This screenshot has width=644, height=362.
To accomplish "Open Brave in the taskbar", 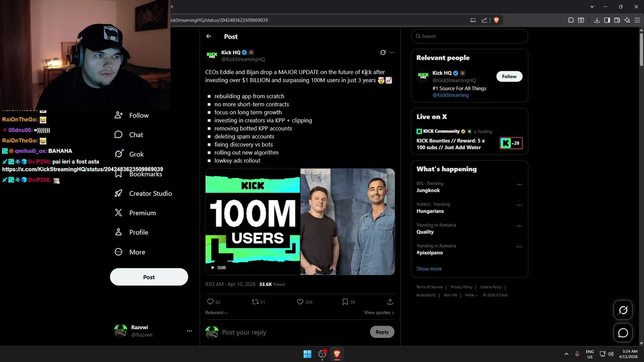I will pos(337,354).
